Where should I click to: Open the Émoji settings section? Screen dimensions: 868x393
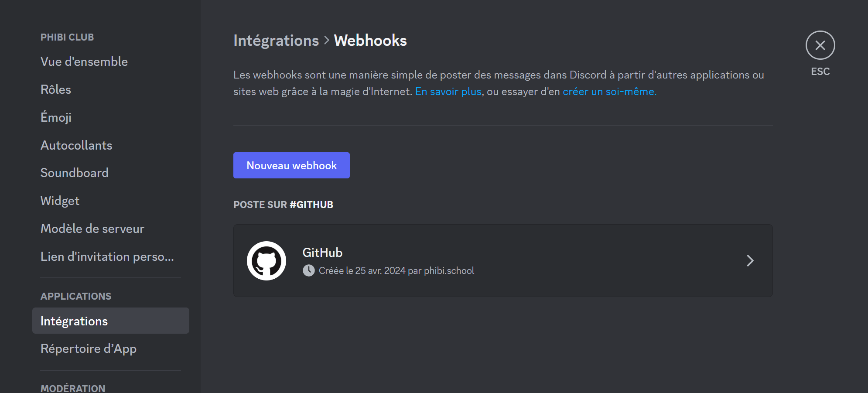click(56, 117)
